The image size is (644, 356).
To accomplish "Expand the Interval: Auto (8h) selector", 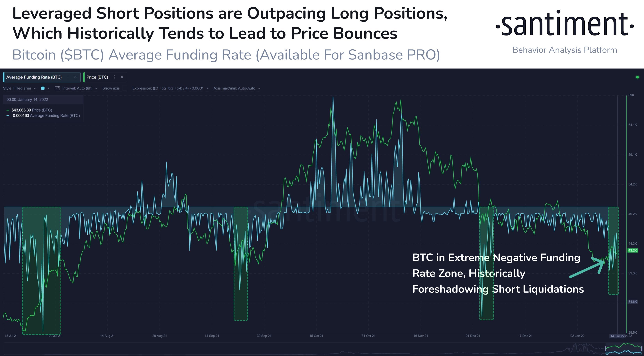I will (x=78, y=88).
